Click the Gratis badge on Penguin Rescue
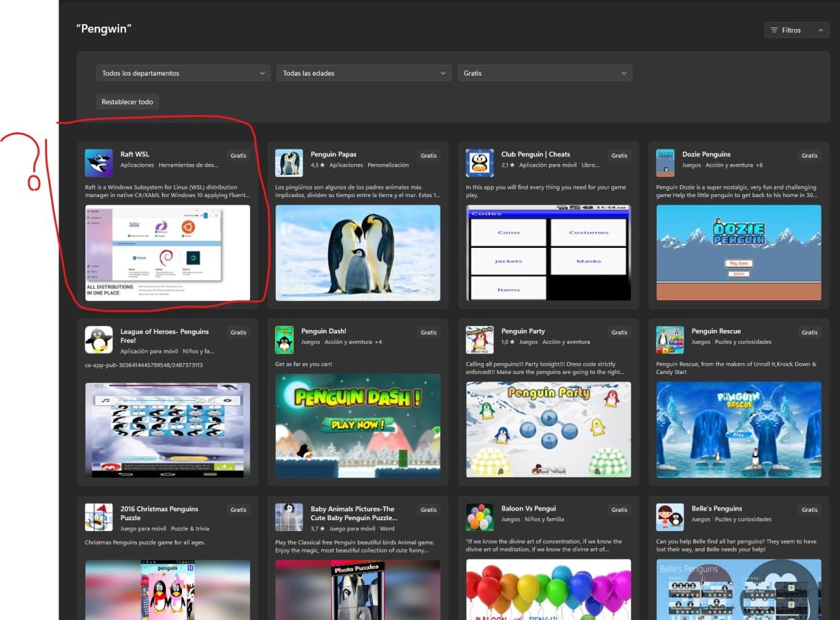Screen dimensions: 840x620 pos(810,333)
